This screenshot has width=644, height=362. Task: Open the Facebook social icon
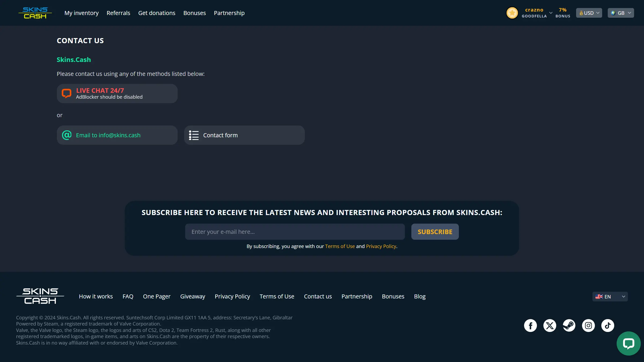530,326
